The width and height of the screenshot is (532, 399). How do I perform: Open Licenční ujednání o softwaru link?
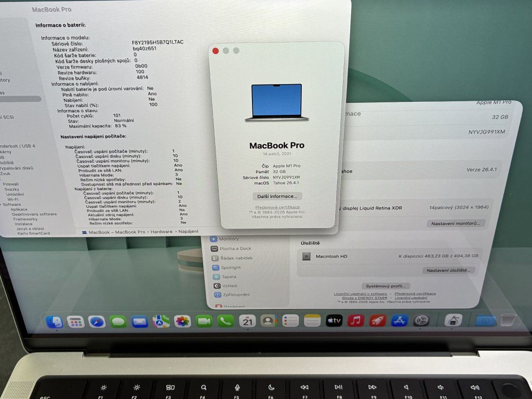(x=361, y=294)
